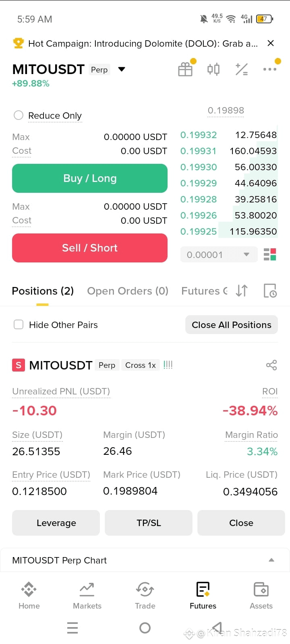The width and height of the screenshot is (290, 644).
Task: Open the candlestick chart icon
Action: click(213, 69)
